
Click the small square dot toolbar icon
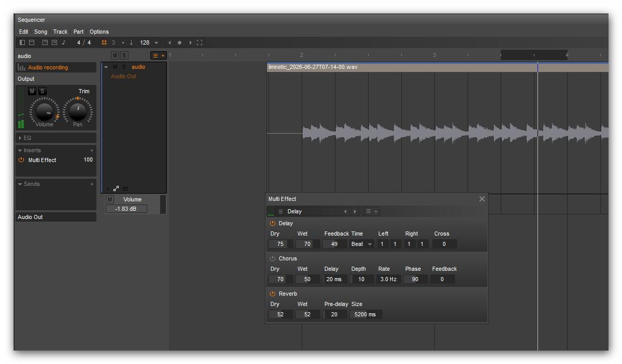(x=123, y=42)
